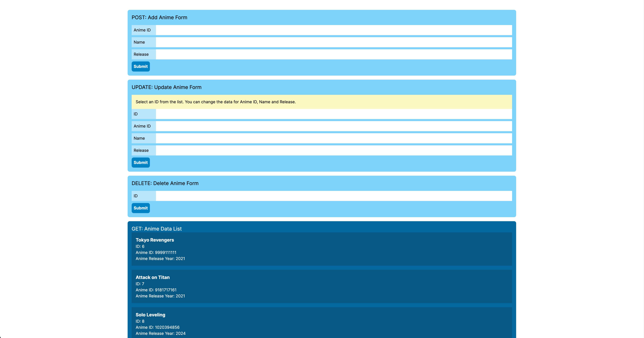Select the Attack on Titan entry title
The height and width of the screenshot is (338, 644).
coord(153,277)
